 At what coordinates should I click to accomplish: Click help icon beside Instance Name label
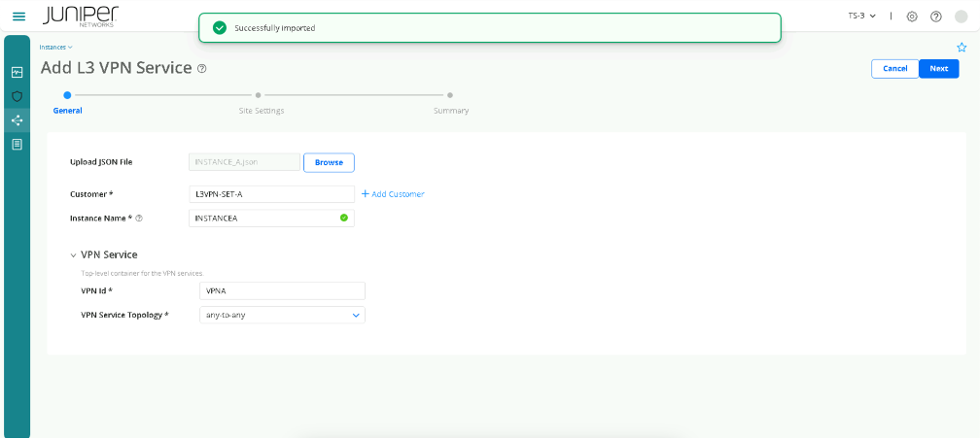(x=139, y=219)
